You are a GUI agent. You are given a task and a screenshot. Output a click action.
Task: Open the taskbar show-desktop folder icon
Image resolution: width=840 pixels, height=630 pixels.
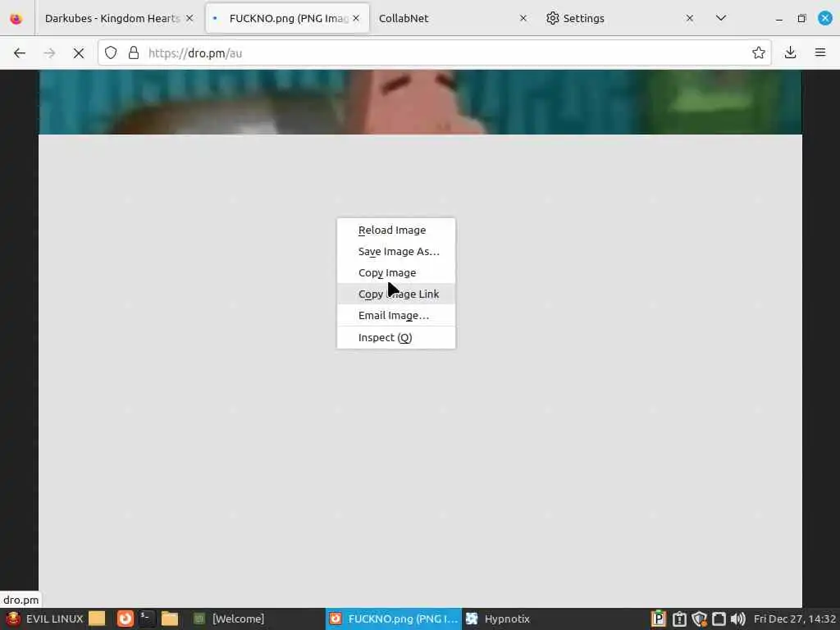[x=97, y=619]
